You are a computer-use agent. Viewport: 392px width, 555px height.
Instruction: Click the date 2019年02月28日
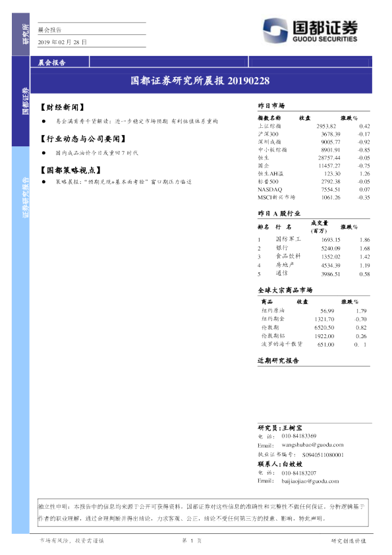click(63, 42)
